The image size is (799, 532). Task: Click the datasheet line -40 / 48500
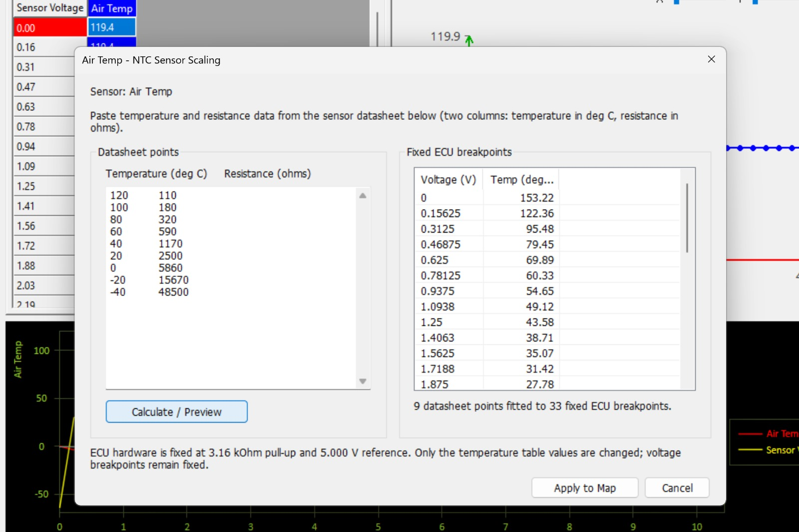(149, 292)
